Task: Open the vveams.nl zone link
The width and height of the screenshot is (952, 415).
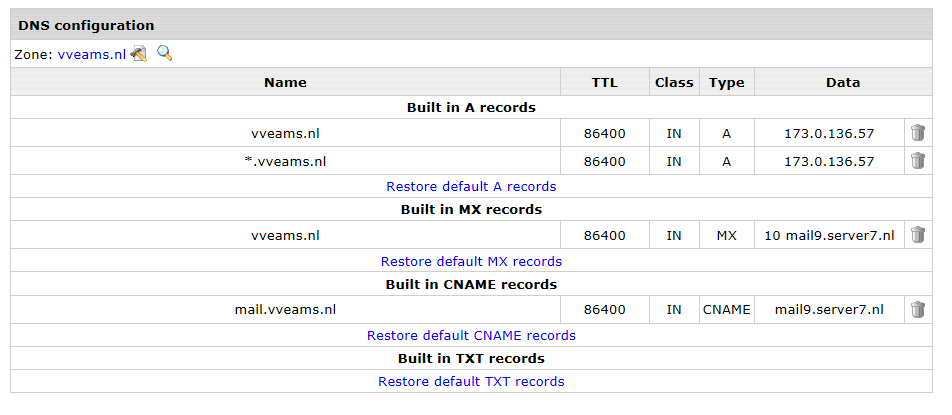Action: click(x=92, y=55)
